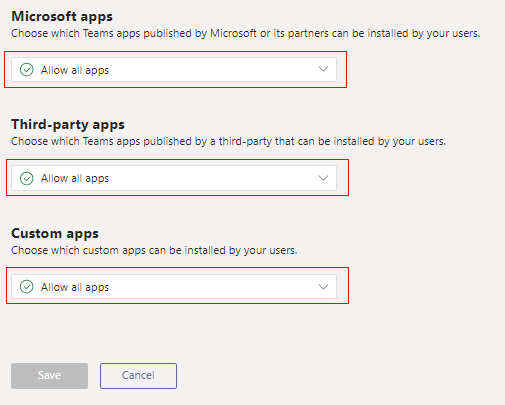The width and height of the screenshot is (505, 405).
Task: Expand the Microsoft apps chevron arrow
Action: [x=323, y=69]
